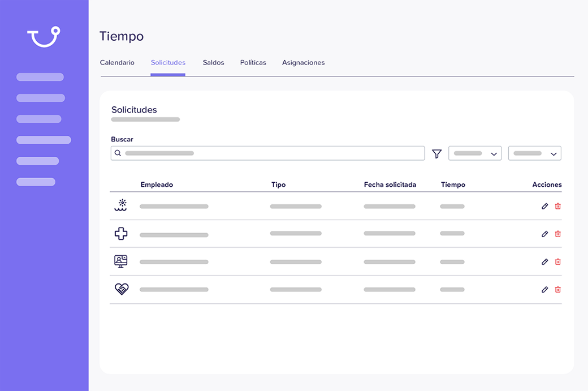The width and height of the screenshot is (588, 391).
Task: Open the first filter dropdown
Action: (x=475, y=153)
